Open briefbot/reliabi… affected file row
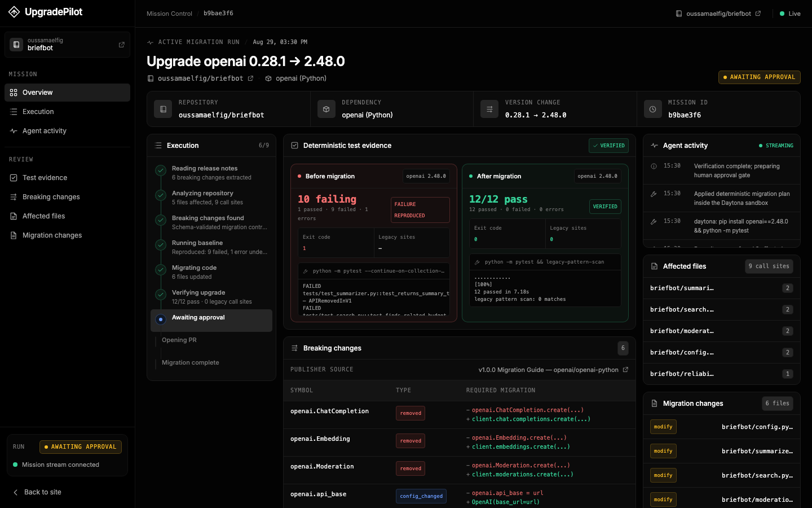Screen dimensions: 812x508 (x=722, y=374)
